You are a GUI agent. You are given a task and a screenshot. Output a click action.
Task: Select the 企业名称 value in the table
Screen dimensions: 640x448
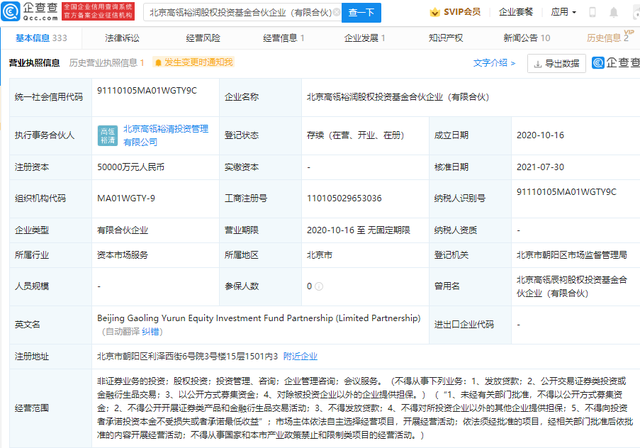pos(398,97)
